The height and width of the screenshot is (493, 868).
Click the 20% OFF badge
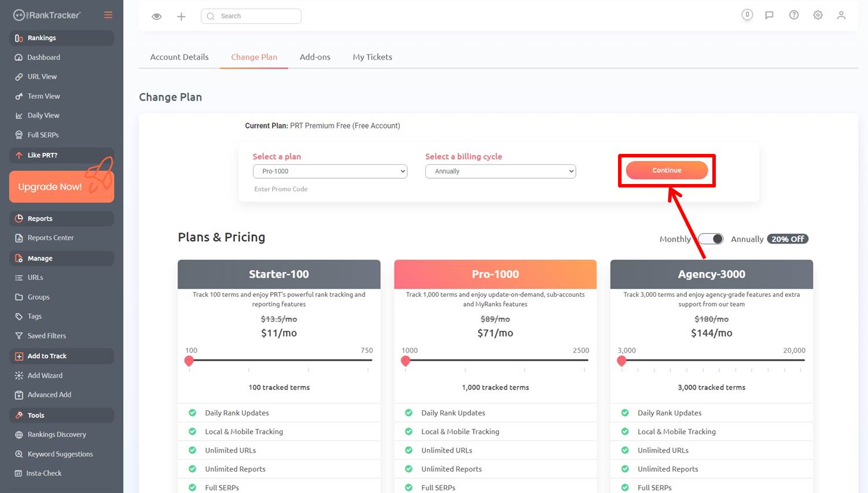click(788, 239)
